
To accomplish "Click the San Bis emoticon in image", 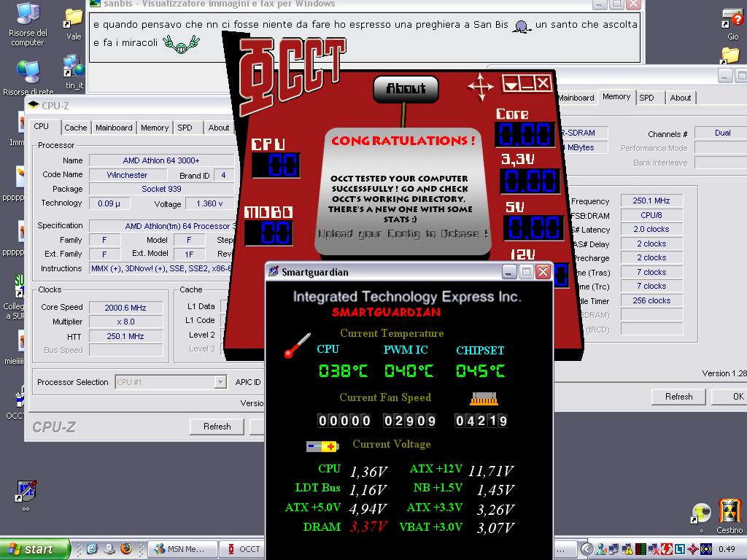I will pyautogui.click(x=522, y=26).
